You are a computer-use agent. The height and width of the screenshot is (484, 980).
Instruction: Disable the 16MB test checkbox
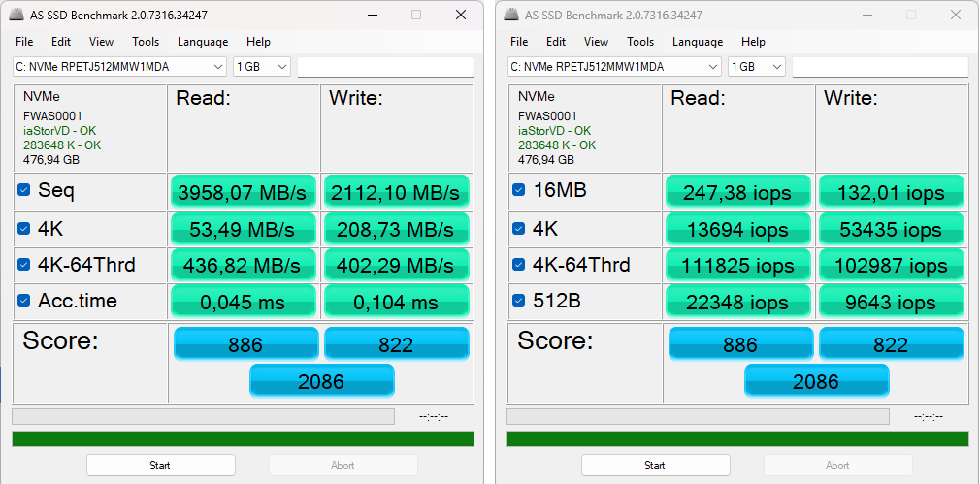click(x=519, y=191)
